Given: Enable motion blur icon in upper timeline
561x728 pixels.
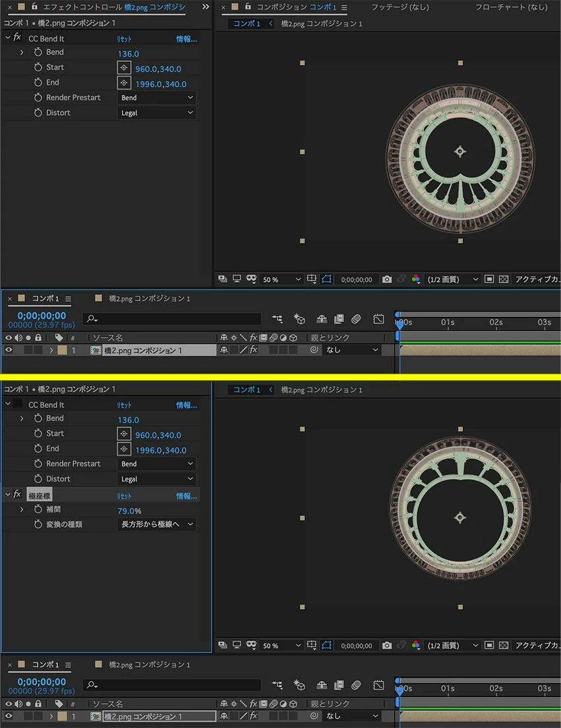Looking at the screenshot, I should pyautogui.click(x=356, y=319).
